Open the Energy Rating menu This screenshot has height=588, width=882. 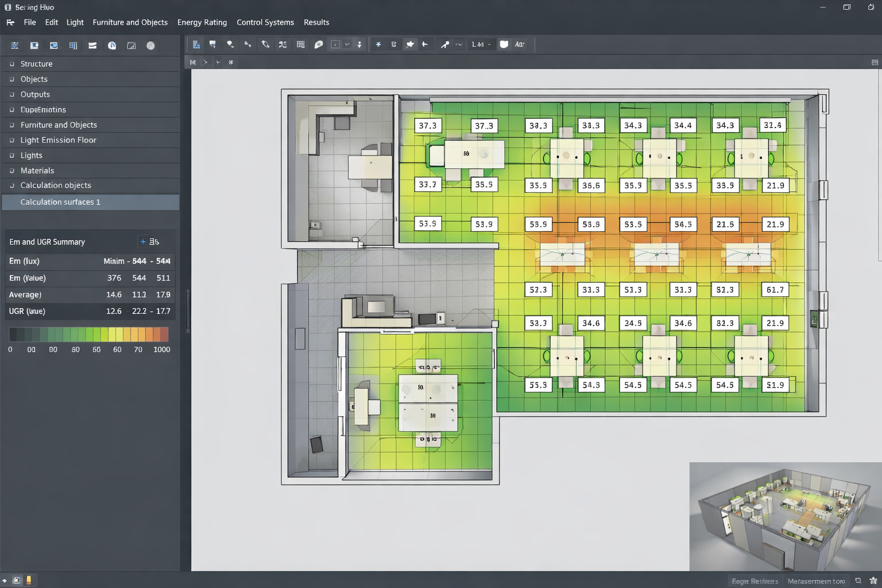click(x=202, y=22)
